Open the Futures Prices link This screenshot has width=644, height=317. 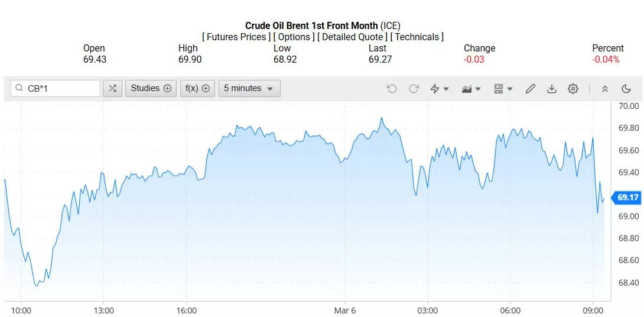(236, 37)
